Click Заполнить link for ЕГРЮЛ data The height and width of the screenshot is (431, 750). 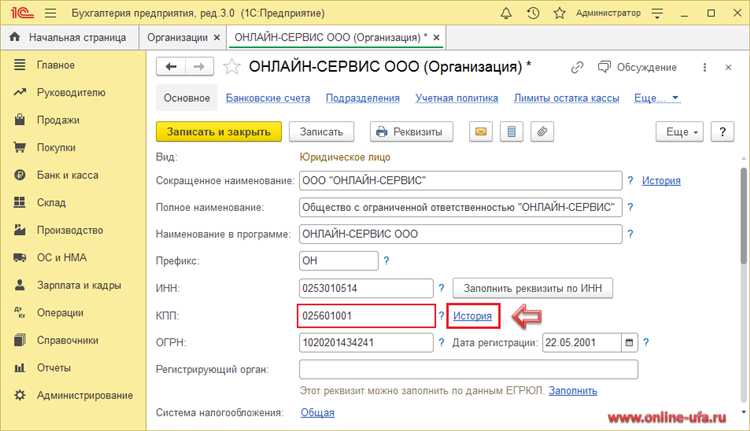click(573, 391)
